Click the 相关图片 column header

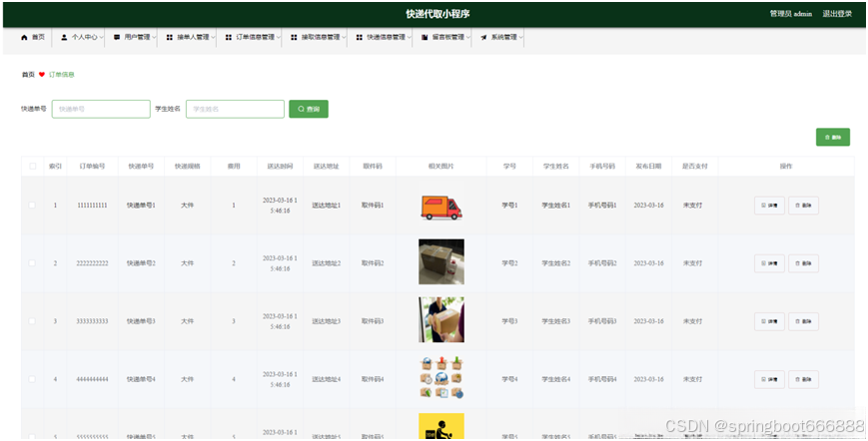click(441, 166)
